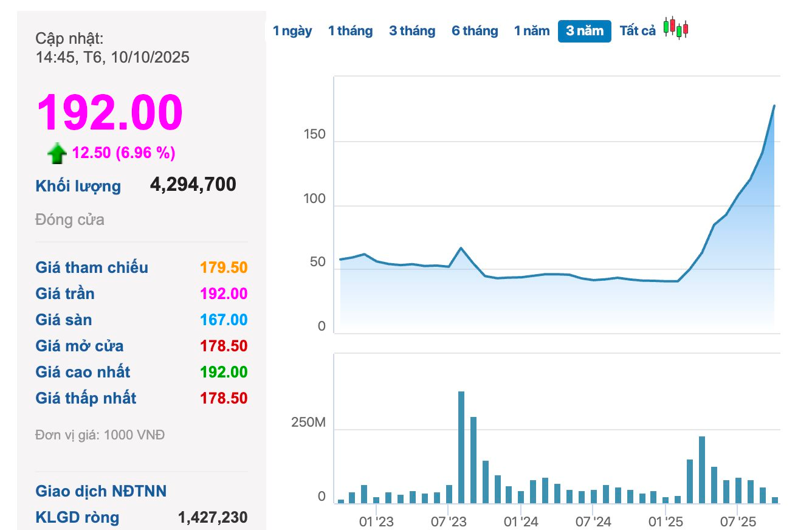Click the KLGD ròng value 1,427,230
Screen dimensions: 812x530
[x=213, y=517]
